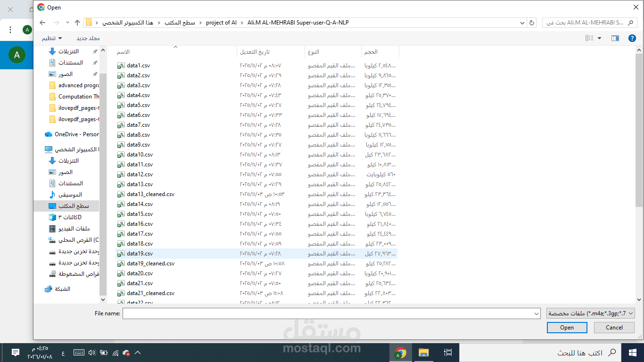This screenshot has width=644, height=362.
Task: Open the pinned Downloads arrow icon
Action: click(x=52, y=51)
